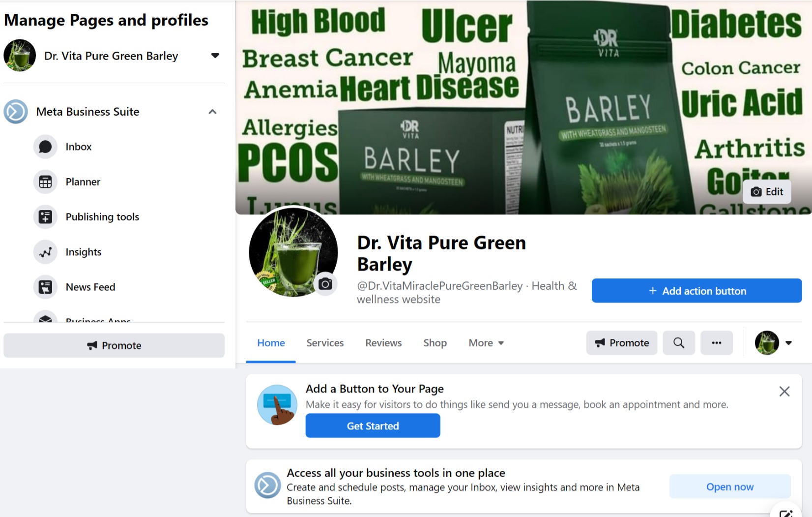Click the Meta Business Suite logo icon

(x=16, y=112)
